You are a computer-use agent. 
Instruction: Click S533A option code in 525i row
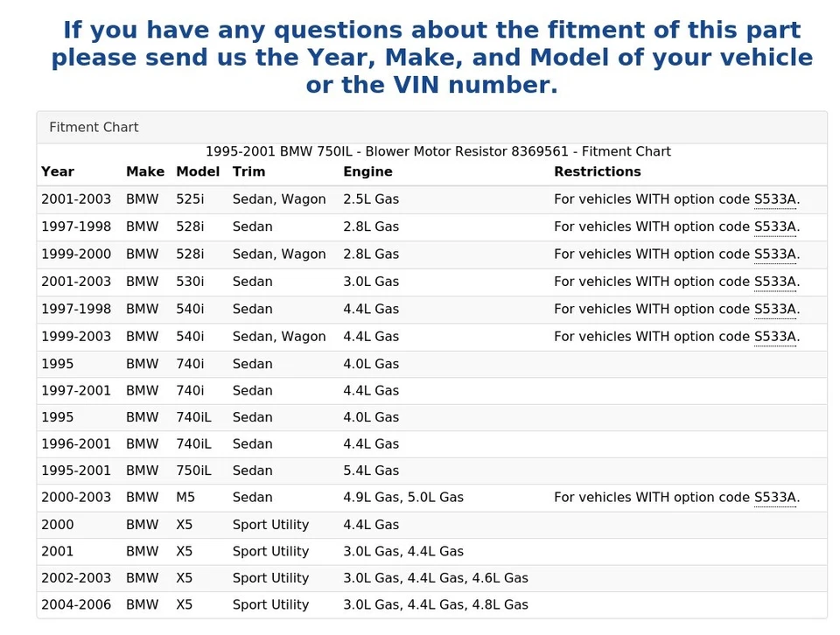click(x=774, y=199)
